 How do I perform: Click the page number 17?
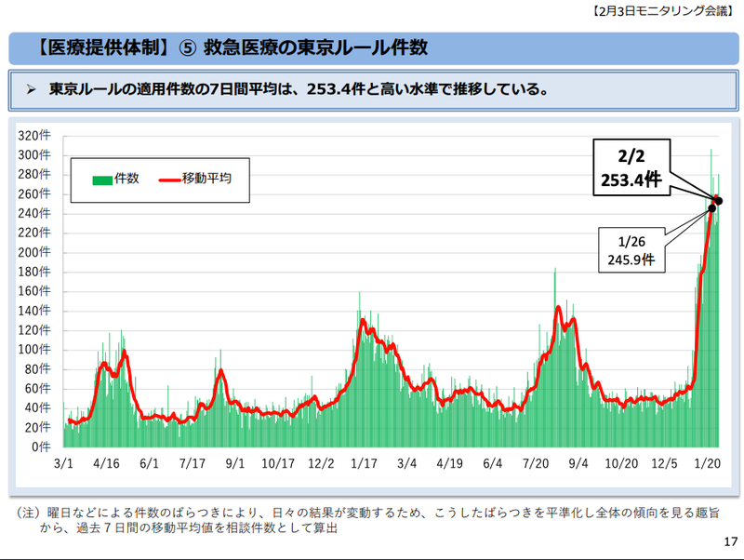click(731, 542)
